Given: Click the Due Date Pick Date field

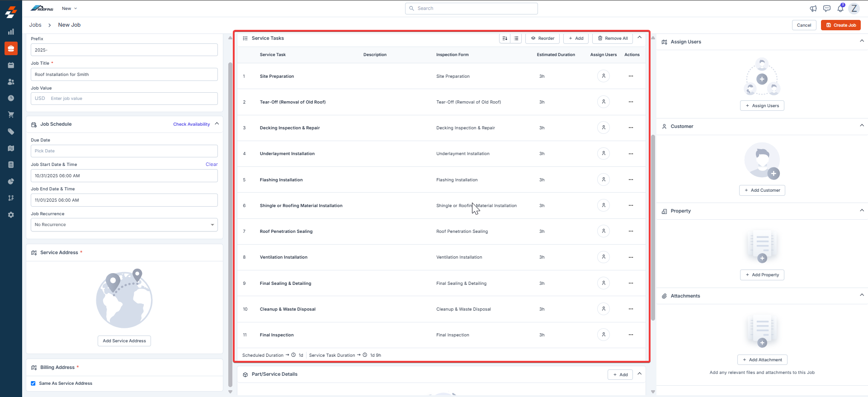Looking at the screenshot, I should pyautogui.click(x=124, y=151).
